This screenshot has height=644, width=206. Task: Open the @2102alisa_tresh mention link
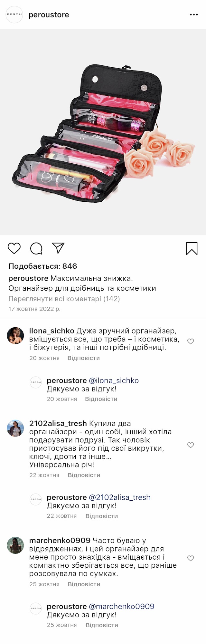120,497
